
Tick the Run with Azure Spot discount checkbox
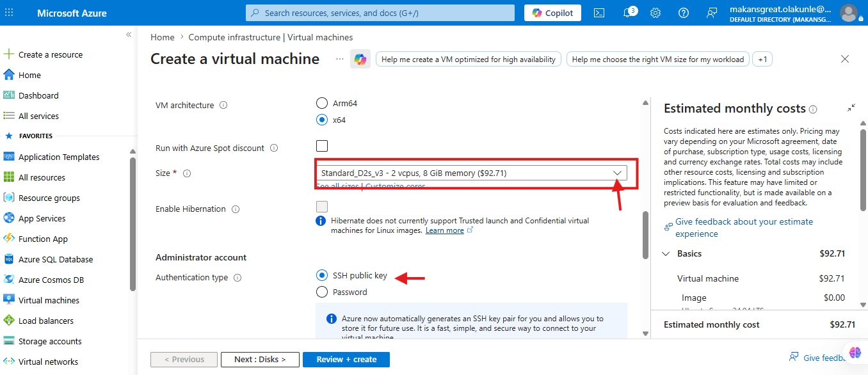(322, 145)
